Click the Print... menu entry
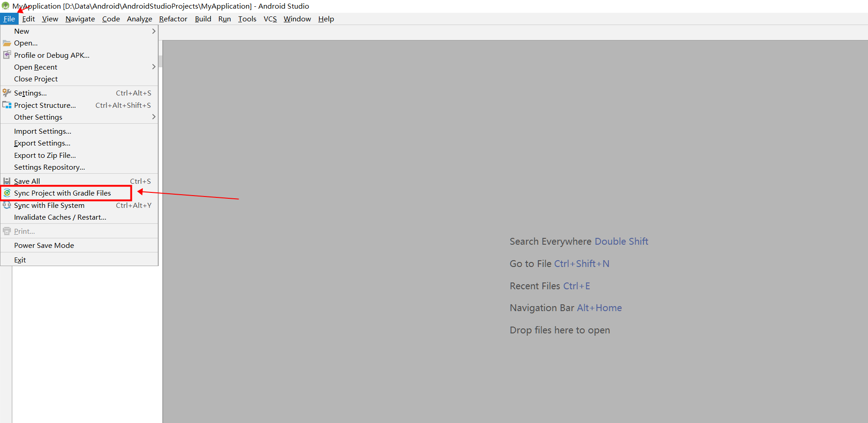This screenshot has width=868, height=423. (79, 231)
